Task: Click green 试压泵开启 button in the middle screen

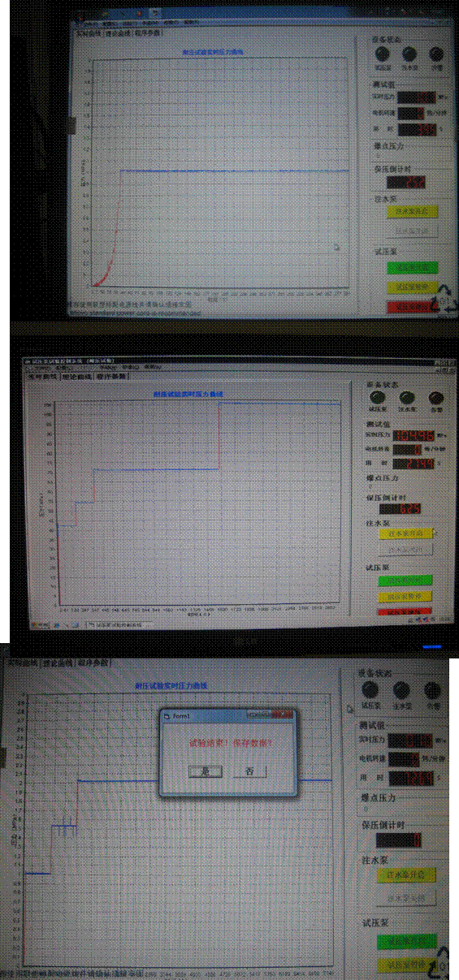Action: pos(405,581)
